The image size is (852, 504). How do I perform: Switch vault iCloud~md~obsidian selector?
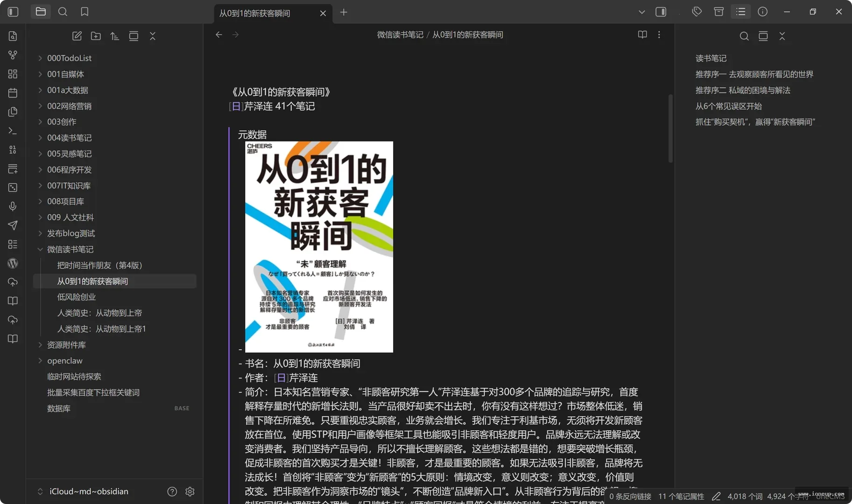click(x=83, y=491)
